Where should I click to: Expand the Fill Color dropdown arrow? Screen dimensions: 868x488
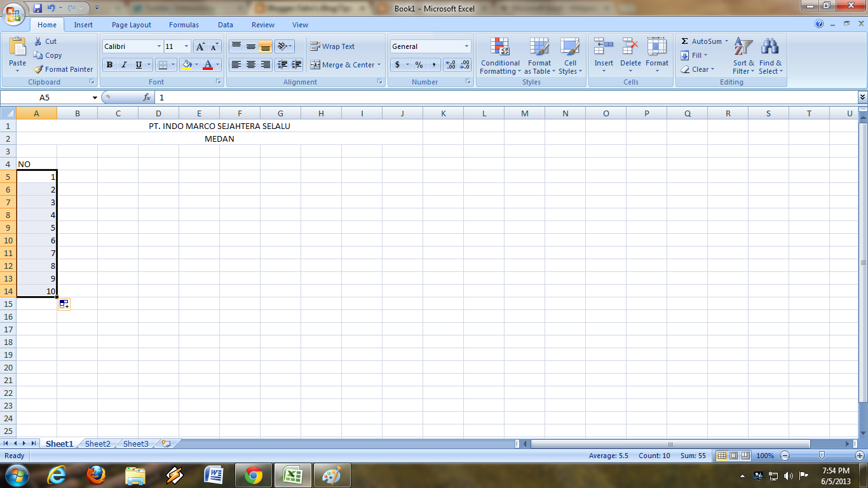195,65
